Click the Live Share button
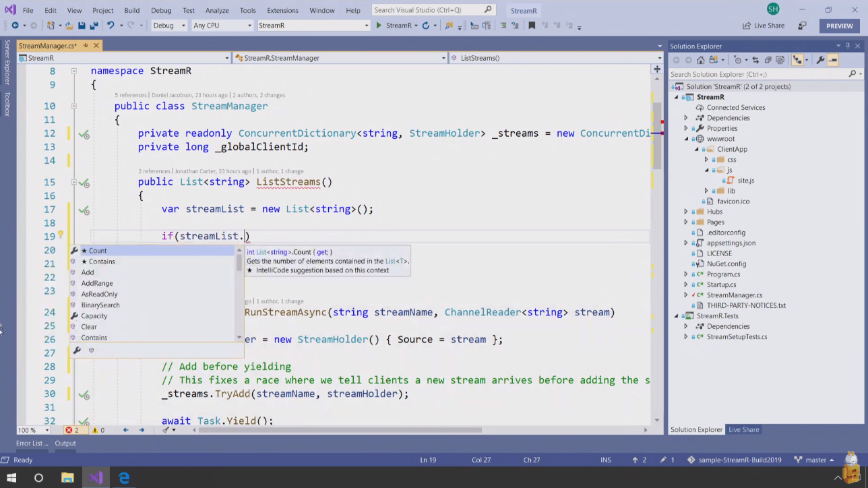This screenshot has height=488, width=868. pyautogui.click(x=764, y=26)
